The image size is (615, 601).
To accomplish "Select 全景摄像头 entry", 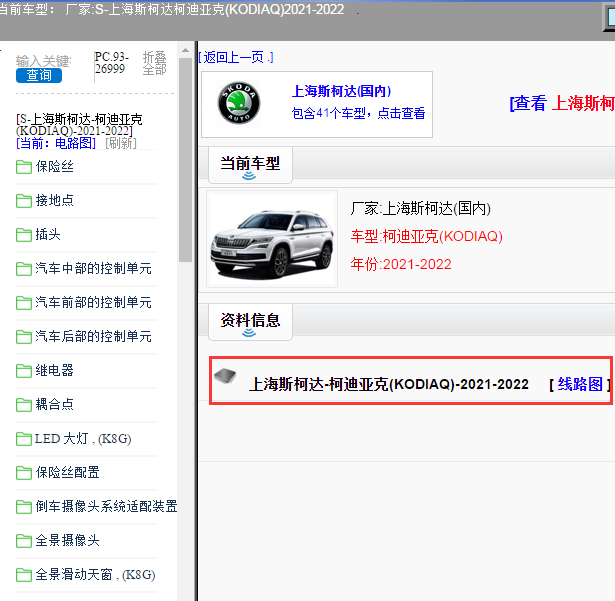I will (x=67, y=541).
